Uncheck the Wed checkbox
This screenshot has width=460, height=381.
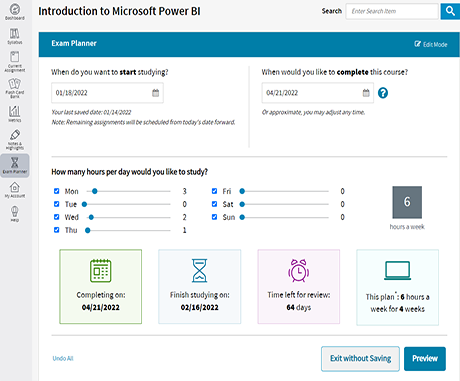[57, 217]
